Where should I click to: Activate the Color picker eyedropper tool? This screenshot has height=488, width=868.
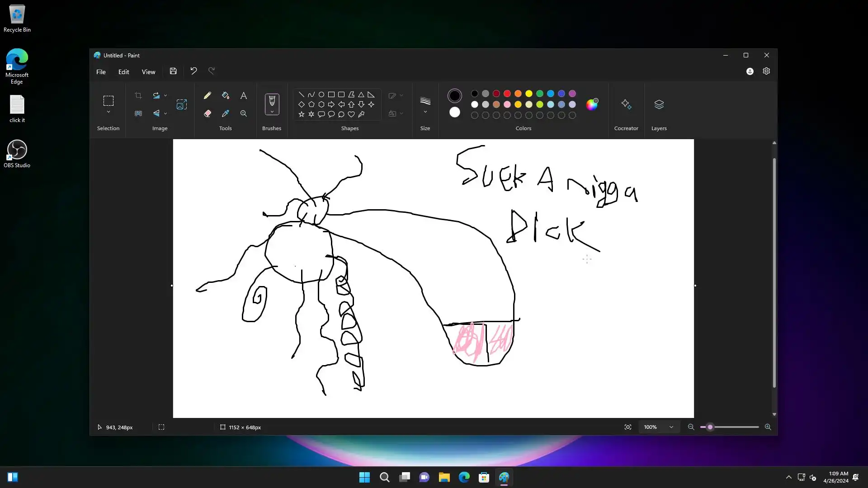[x=226, y=113]
